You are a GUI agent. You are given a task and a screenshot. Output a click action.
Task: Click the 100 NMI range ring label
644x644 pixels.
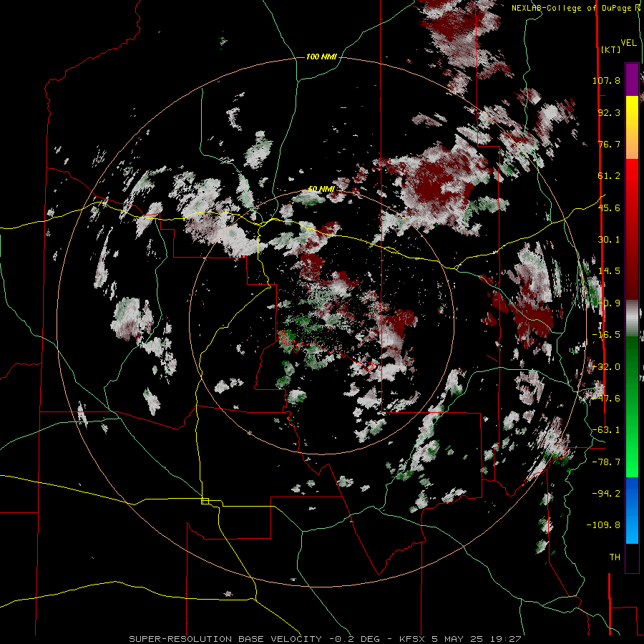tap(321, 57)
